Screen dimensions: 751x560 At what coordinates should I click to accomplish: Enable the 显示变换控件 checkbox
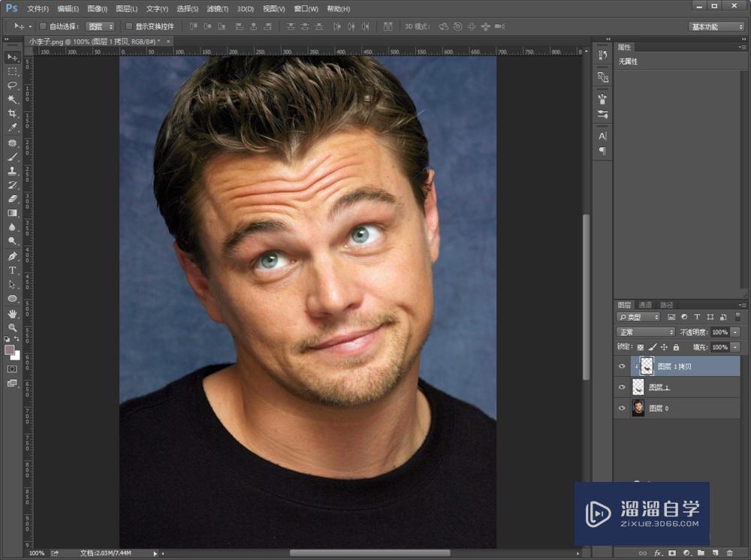[128, 26]
